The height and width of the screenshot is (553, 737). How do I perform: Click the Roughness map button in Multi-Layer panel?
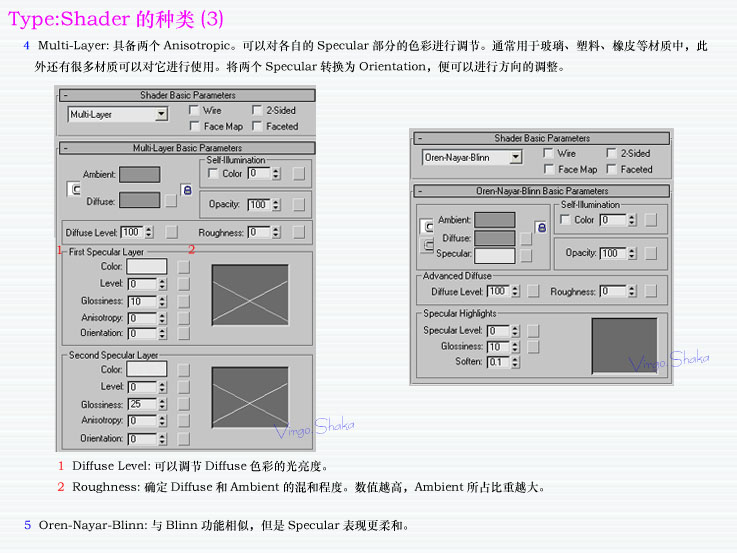coord(298,232)
